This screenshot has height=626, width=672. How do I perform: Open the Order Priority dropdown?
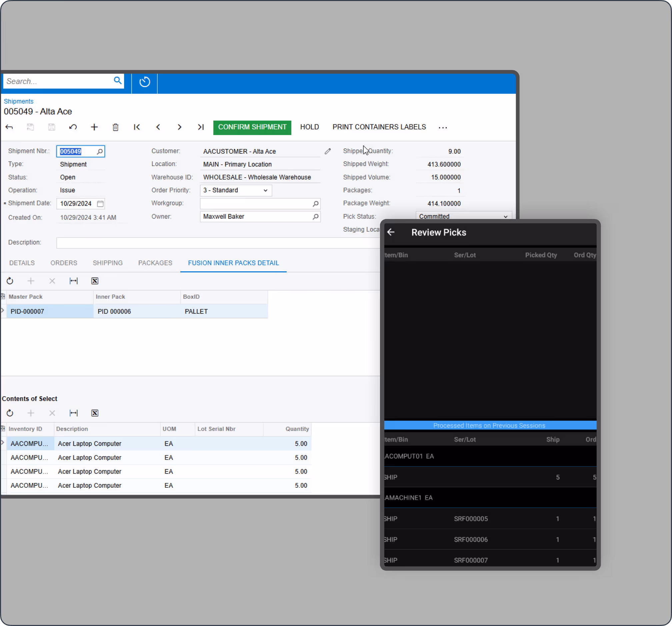pos(265,190)
